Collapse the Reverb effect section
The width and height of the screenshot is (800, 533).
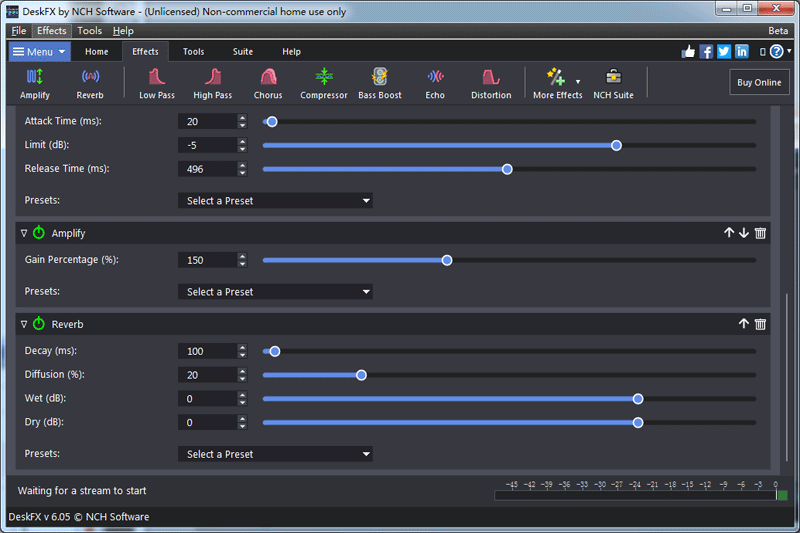tap(24, 324)
